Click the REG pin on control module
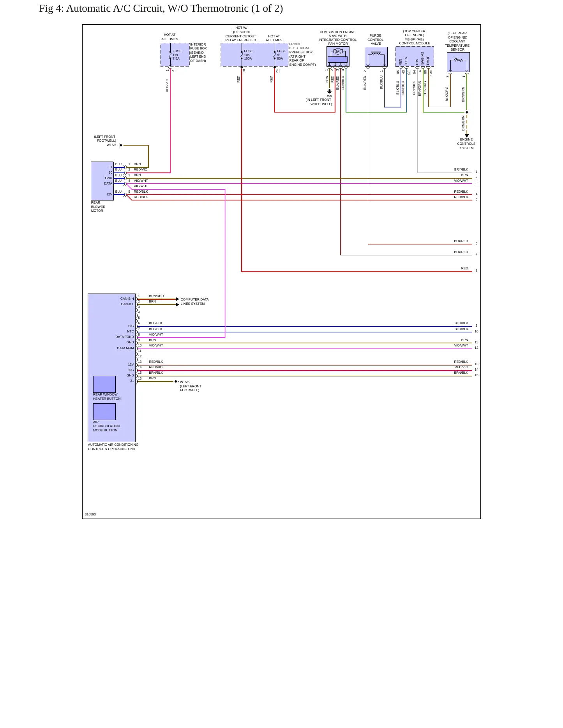The image size is (563, 728). pyautogui.click(x=401, y=62)
